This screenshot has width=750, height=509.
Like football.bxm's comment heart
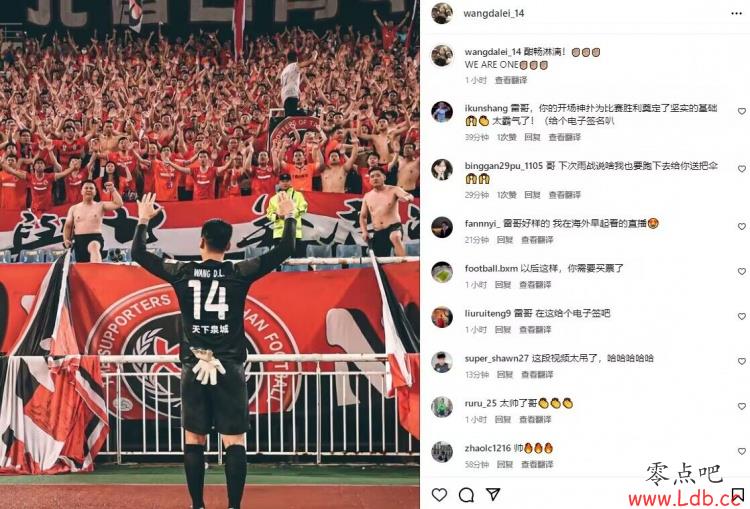[x=741, y=271]
